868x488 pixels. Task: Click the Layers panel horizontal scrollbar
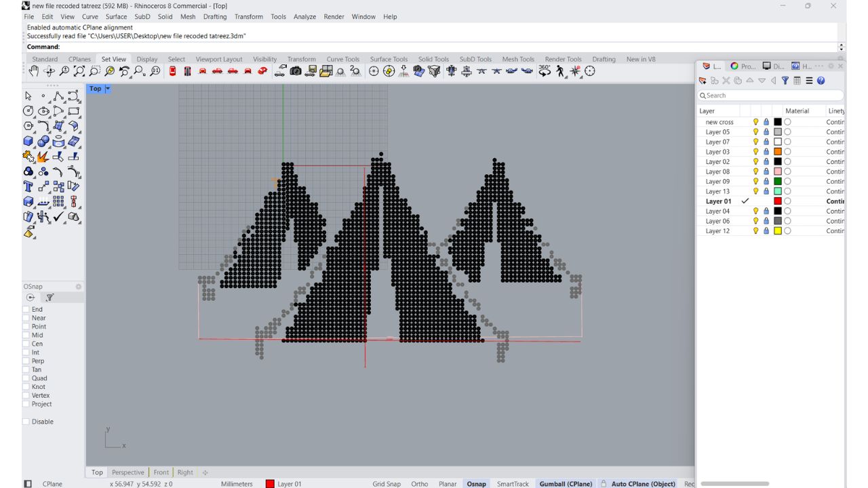pyautogui.click(x=735, y=484)
